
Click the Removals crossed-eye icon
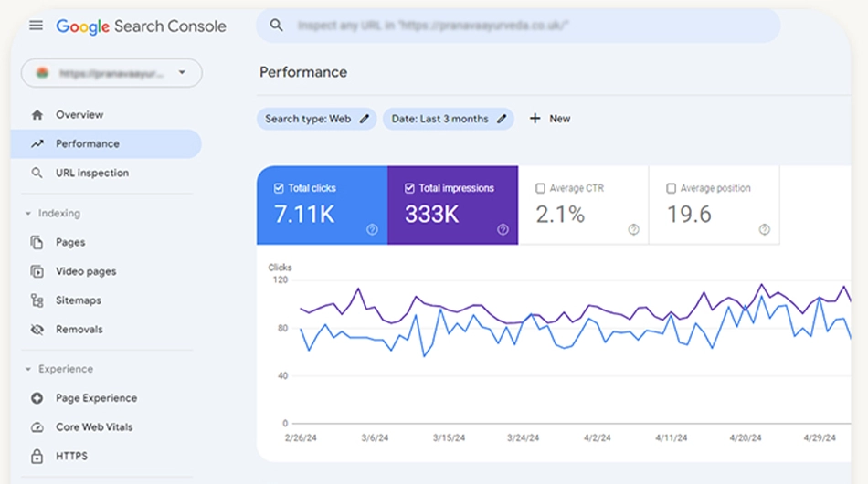point(37,330)
